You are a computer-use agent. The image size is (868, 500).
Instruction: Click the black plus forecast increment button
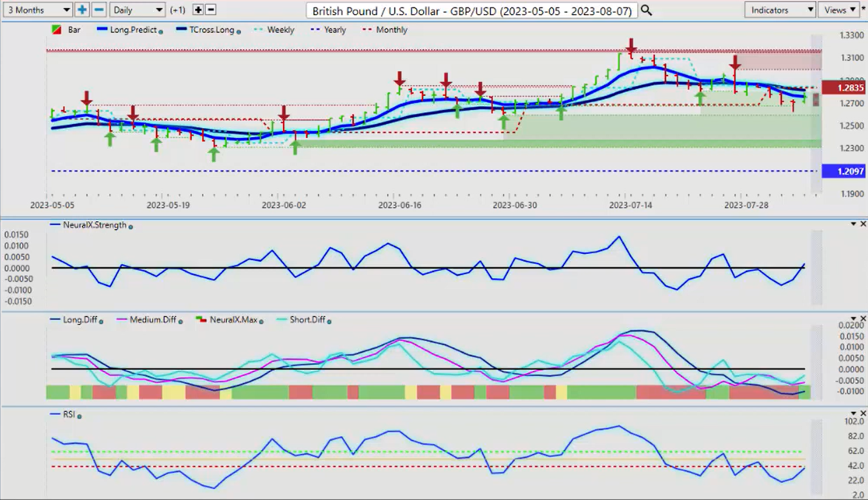[x=198, y=10]
